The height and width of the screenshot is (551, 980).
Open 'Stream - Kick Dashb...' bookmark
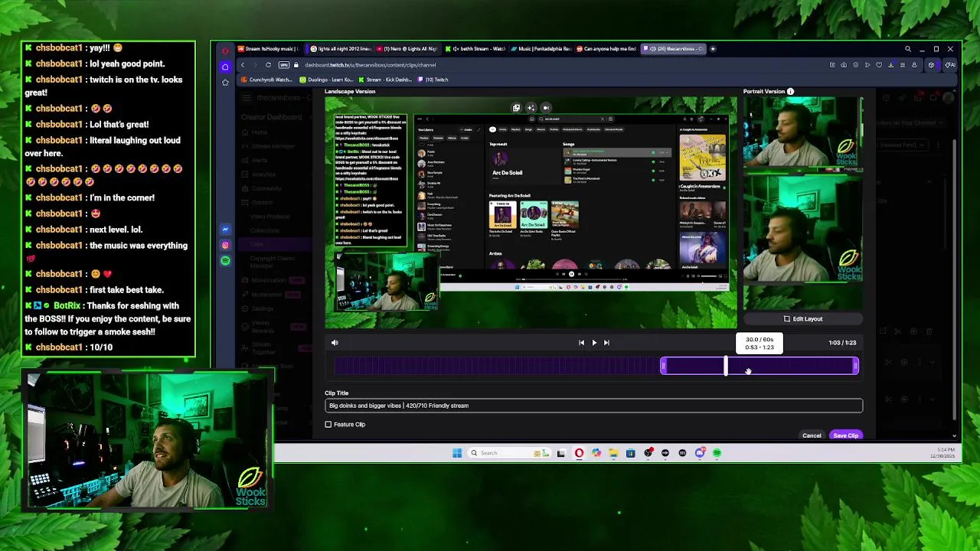point(385,80)
